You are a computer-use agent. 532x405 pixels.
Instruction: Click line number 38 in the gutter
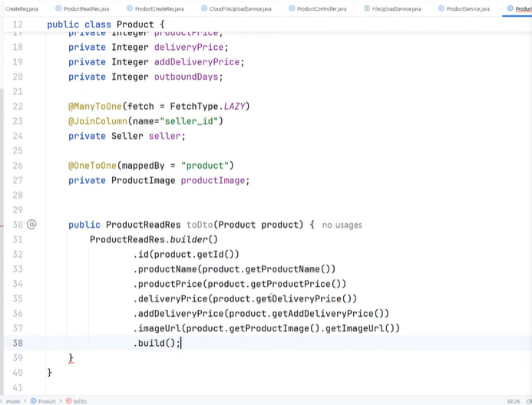tap(18, 343)
